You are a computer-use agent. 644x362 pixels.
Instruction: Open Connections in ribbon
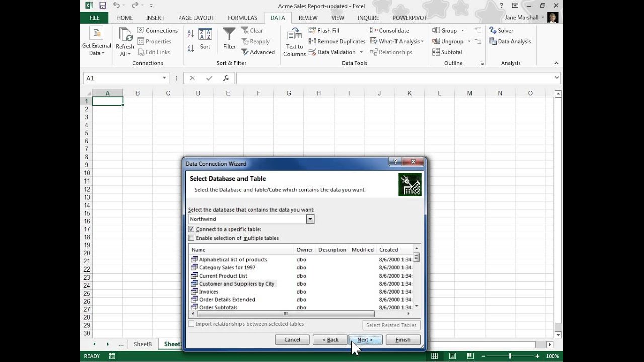coord(157,31)
